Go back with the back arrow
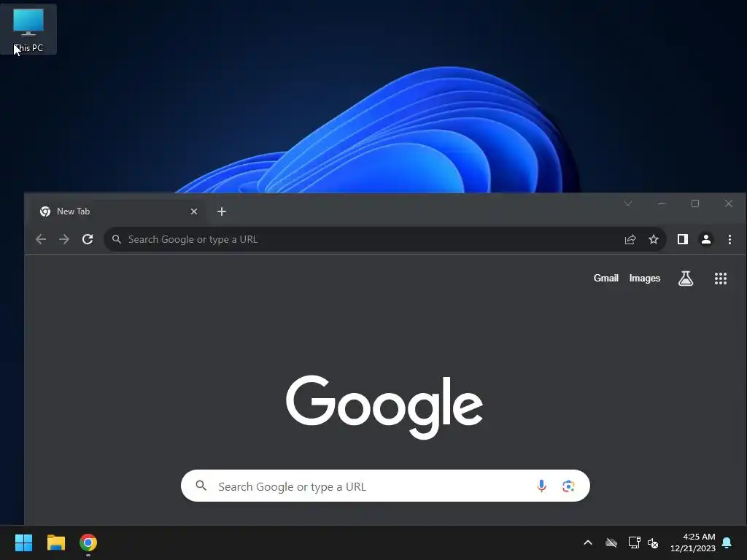 pyautogui.click(x=41, y=239)
